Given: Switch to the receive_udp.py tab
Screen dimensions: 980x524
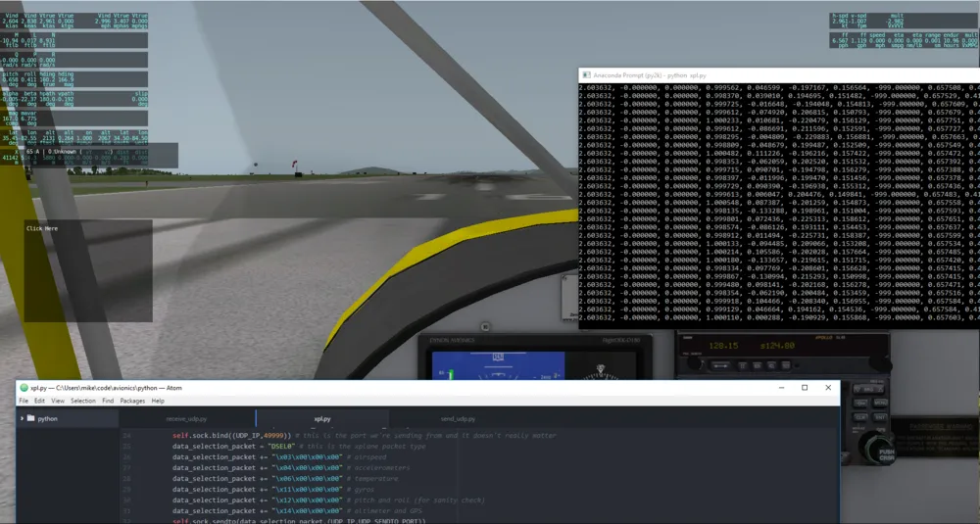Looking at the screenshot, I should tap(186, 418).
